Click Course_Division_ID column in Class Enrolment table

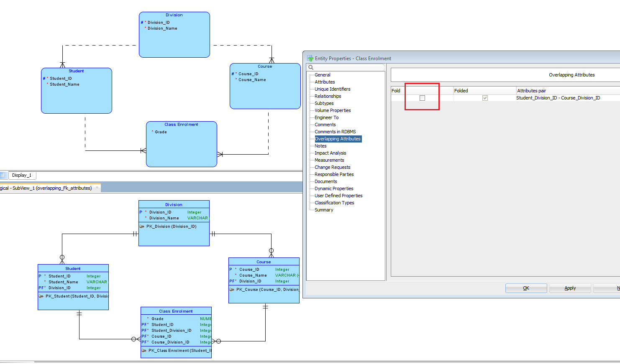(x=170, y=342)
